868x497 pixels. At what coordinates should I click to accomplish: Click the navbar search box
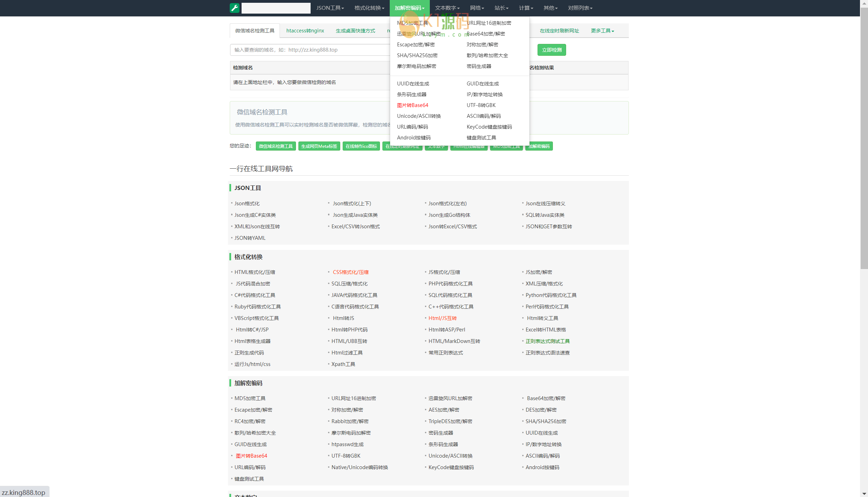[x=276, y=8]
